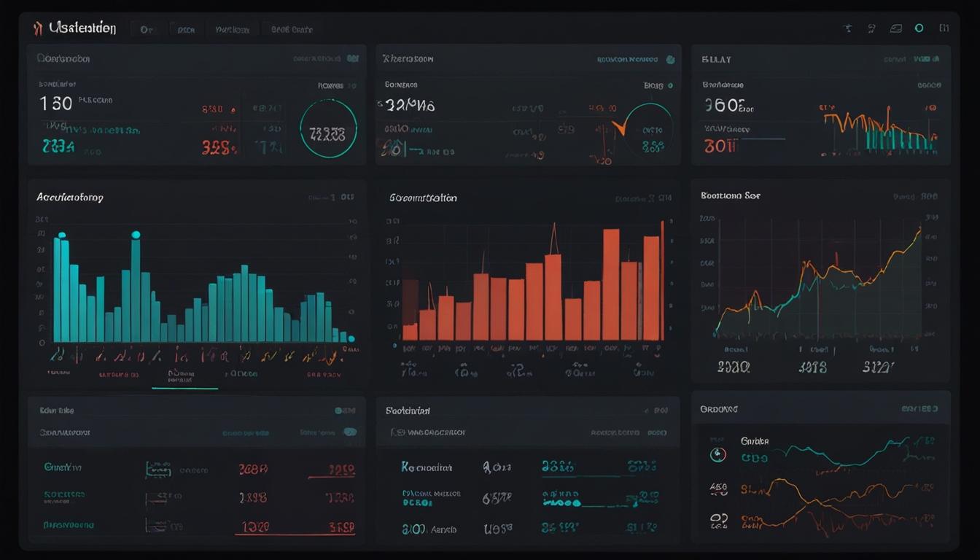Screen dimensions: 980x560
Task: Click the teal dot icon in top-middle panel header
Action: click(x=670, y=59)
